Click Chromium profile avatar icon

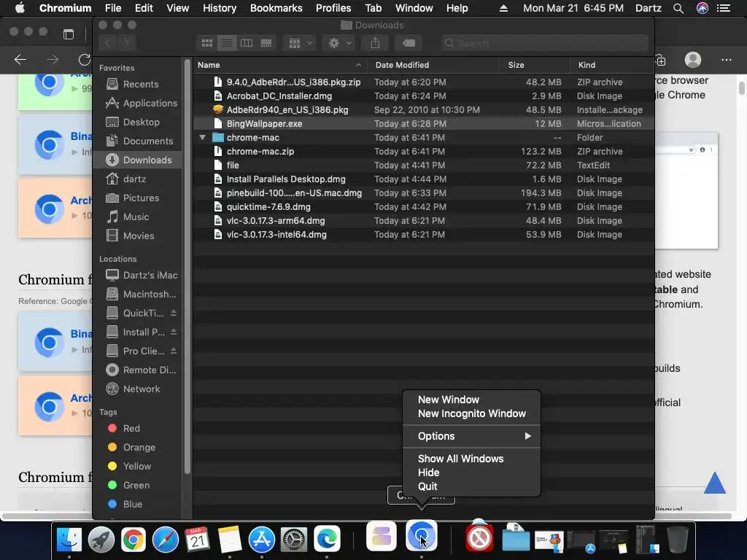click(x=693, y=60)
